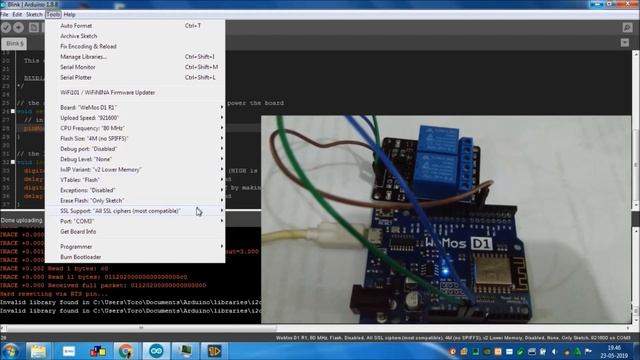The height and width of the screenshot is (360, 640).
Task: Click Get Board Info entry
Action: (x=135, y=231)
